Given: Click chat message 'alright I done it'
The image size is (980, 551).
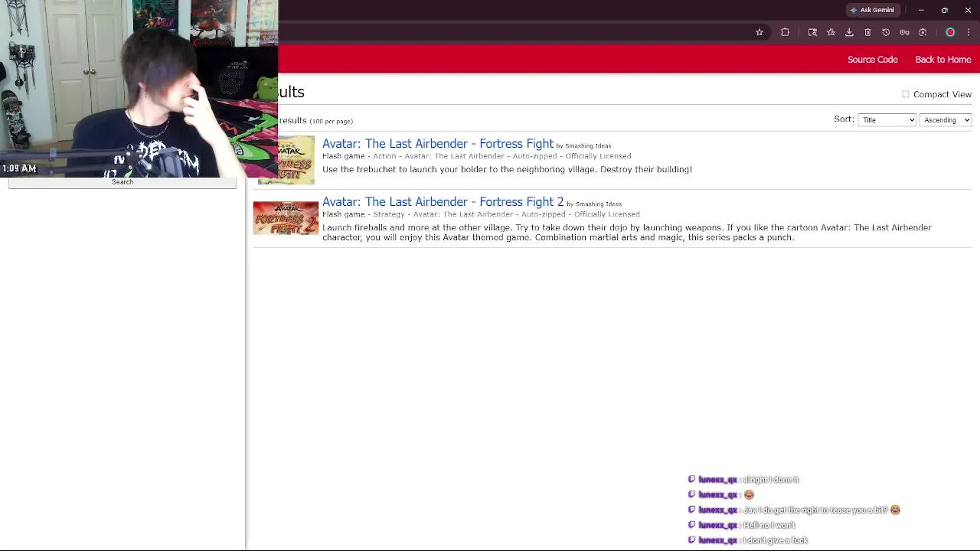Looking at the screenshot, I should pos(770,480).
